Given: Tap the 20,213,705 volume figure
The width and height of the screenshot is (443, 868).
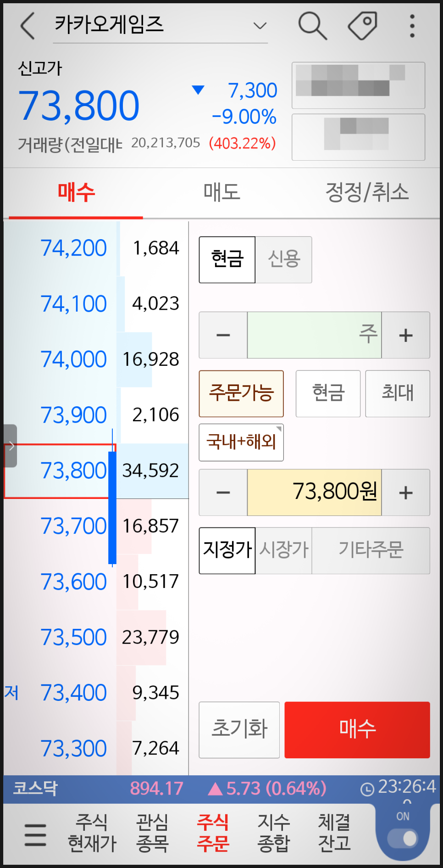Looking at the screenshot, I should click(166, 143).
